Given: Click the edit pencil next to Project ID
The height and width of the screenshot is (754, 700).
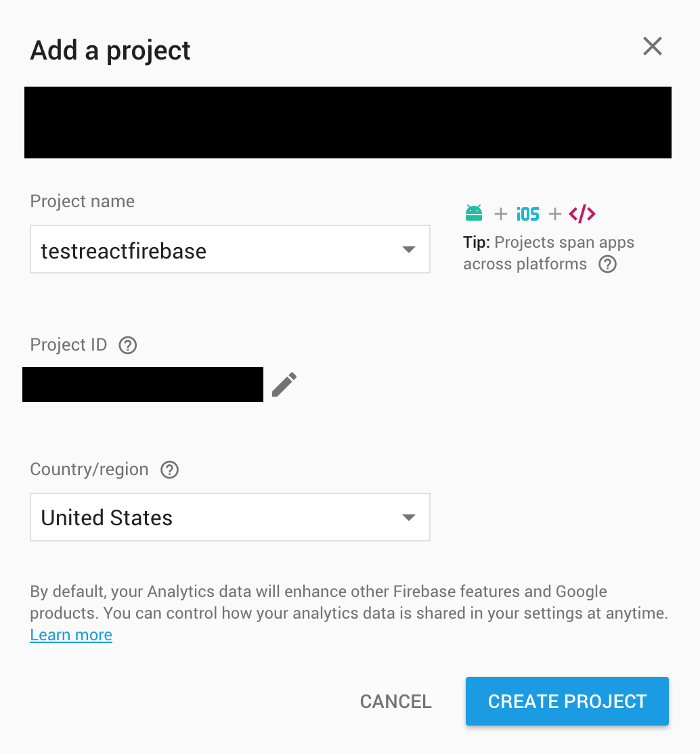Looking at the screenshot, I should (x=284, y=383).
